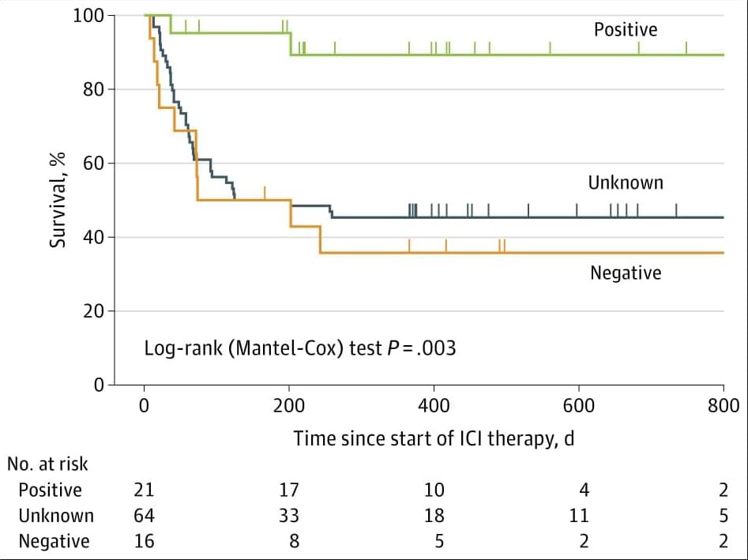The height and width of the screenshot is (560, 748).
Task: Select the Unknown row label in the at-risk table
Action: pyautogui.click(x=55, y=516)
